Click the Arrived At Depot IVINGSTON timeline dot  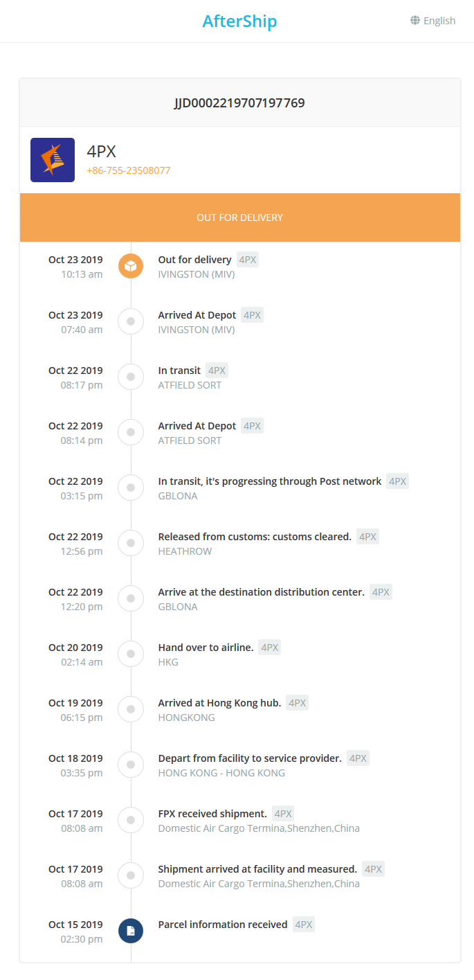coord(131,321)
